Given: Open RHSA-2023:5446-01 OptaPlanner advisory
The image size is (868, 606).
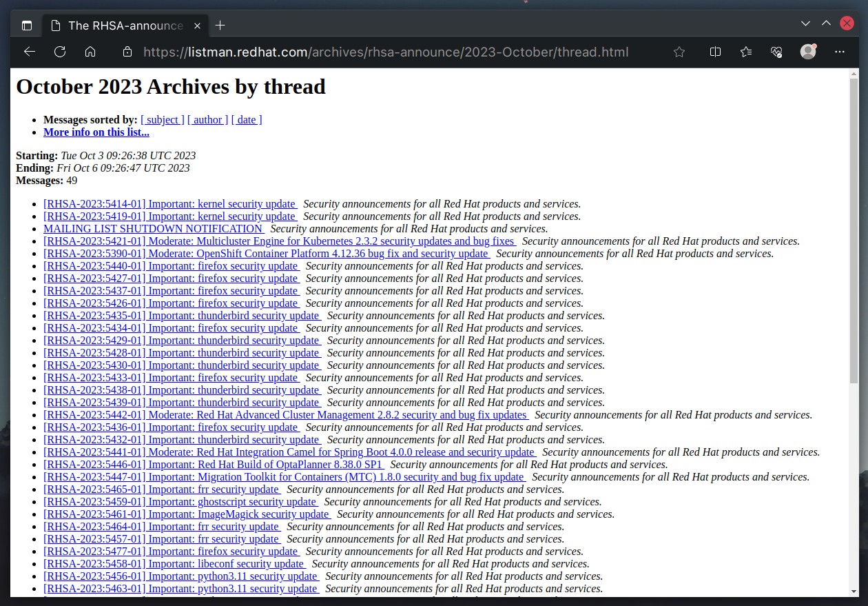Looking at the screenshot, I should (x=214, y=465).
